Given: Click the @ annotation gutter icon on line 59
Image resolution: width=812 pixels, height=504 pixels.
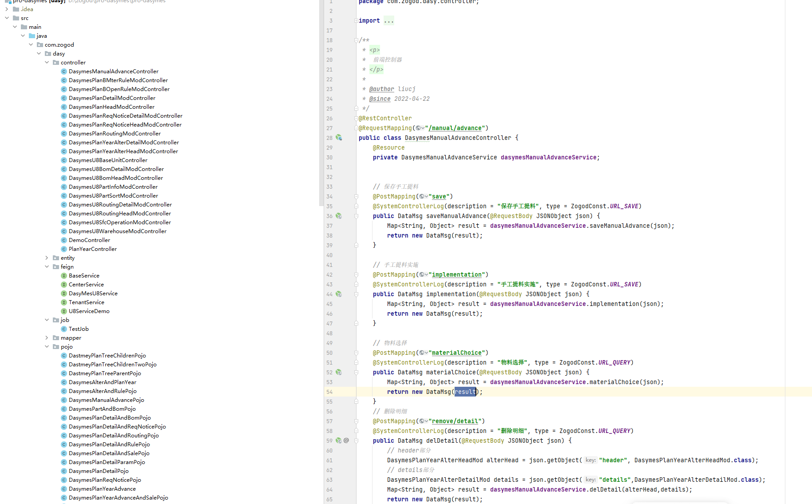Looking at the screenshot, I should coord(346,441).
